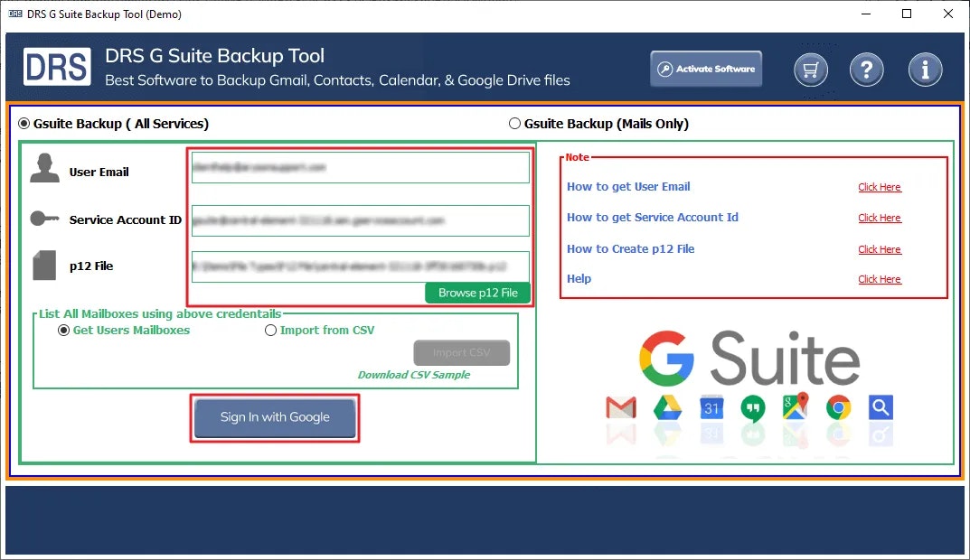Click the Google Drive icon under G Suite

[x=667, y=408]
